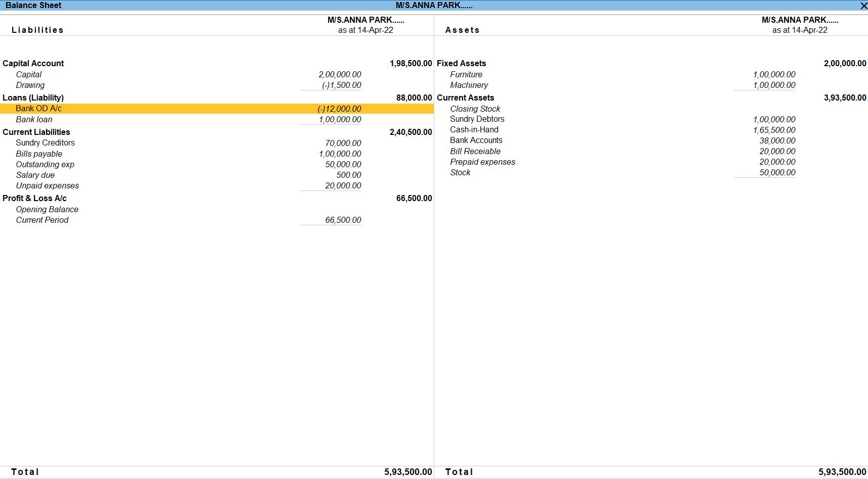Select the Current Assets heading

[x=465, y=98]
